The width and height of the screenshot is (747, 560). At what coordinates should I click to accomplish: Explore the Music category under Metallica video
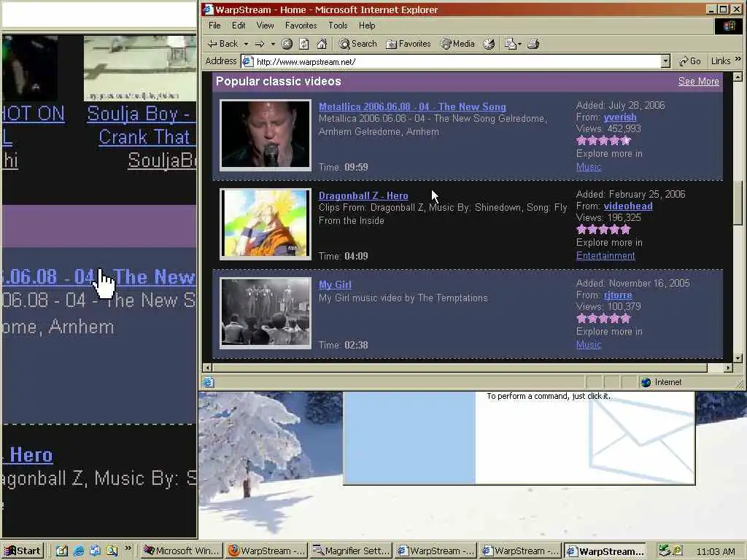589,167
